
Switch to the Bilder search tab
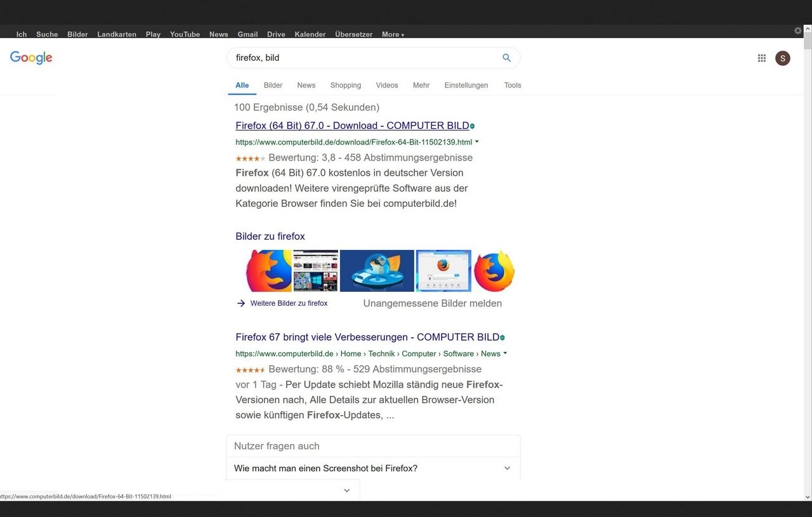pos(273,85)
